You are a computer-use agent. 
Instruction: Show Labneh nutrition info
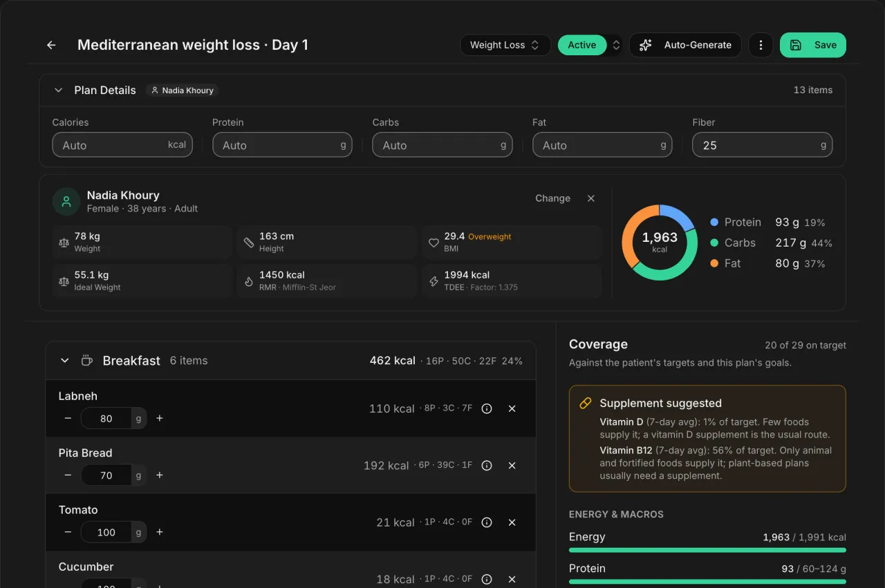[487, 408]
